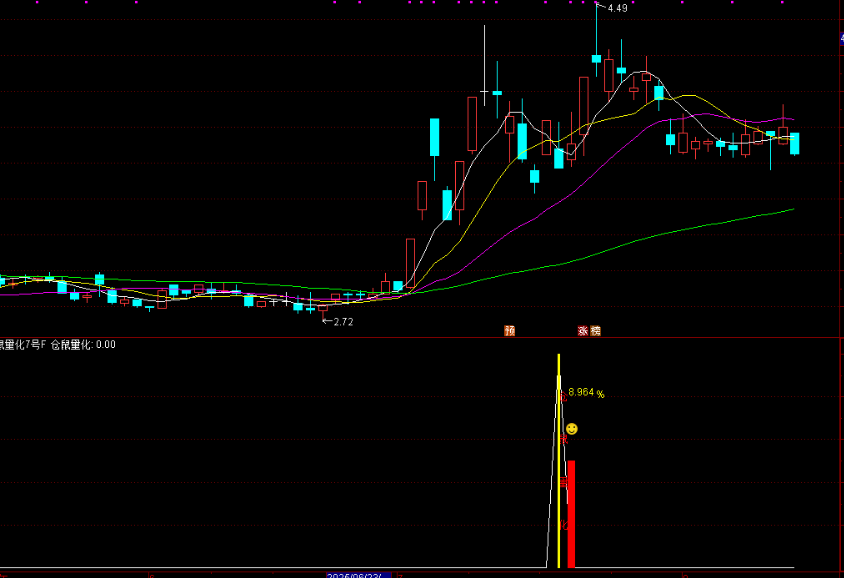
Task: Click the first red breakout candlestick
Action: [410, 262]
